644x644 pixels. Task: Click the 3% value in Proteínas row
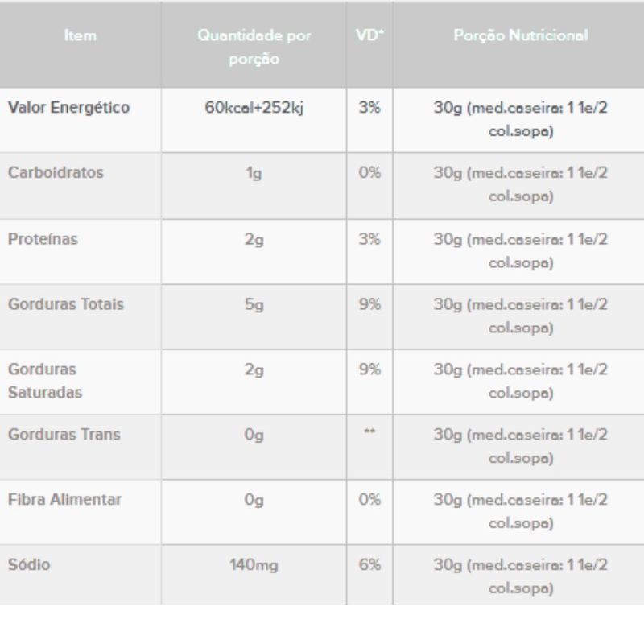coord(369,239)
